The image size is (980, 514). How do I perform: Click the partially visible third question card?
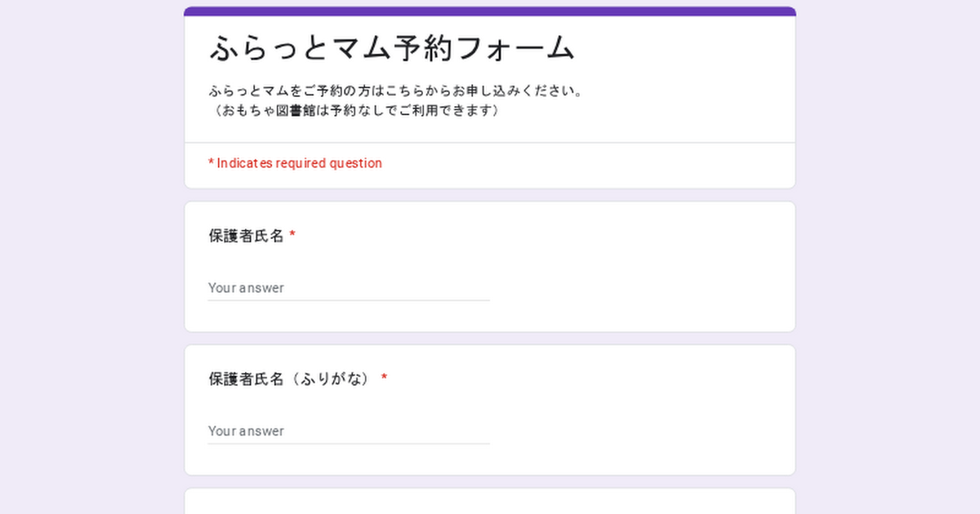[490, 501]
